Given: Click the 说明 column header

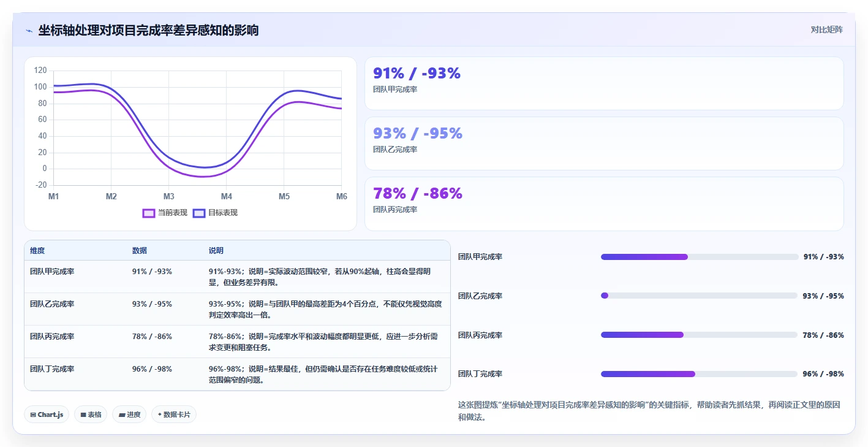Looking at the screenshot, I should [x=216, y=251].
